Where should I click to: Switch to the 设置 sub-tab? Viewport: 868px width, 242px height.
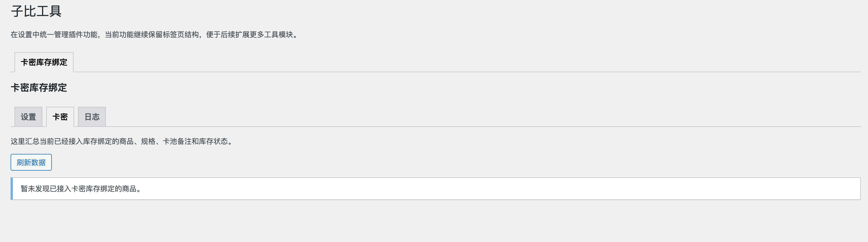28,117
